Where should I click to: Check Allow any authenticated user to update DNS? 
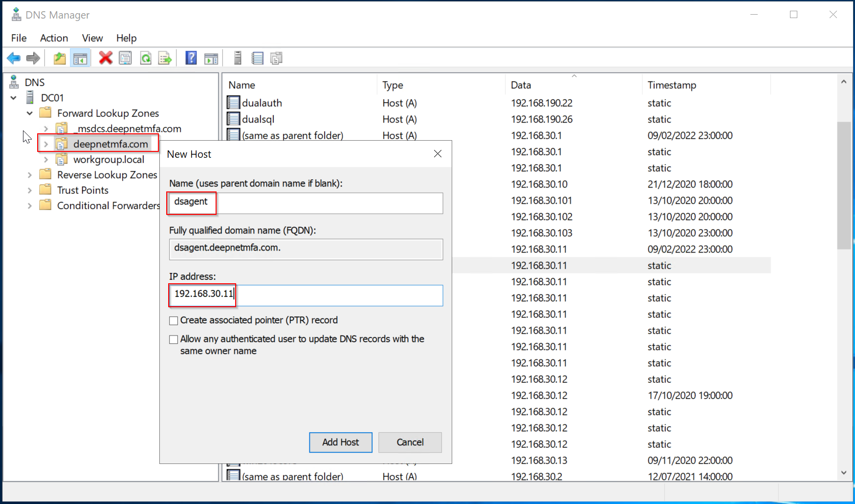point(174,339)
